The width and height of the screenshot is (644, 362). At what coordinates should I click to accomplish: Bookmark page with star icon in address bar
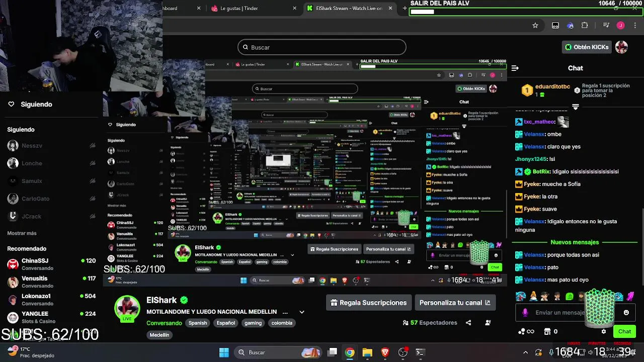[x=535, y=25]
